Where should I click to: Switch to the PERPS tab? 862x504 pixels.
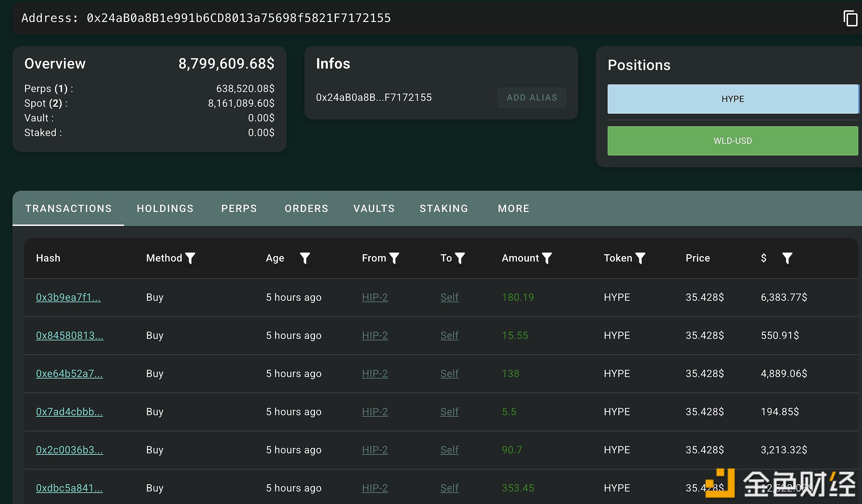point(239,208)
